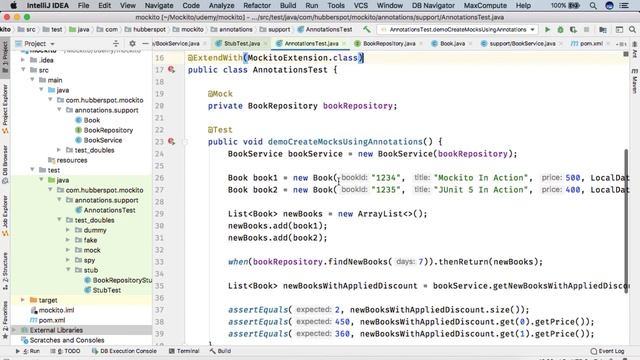Open the DB Navigator menu
Screen dimensions: 640x360
click(x=433, y=6)
